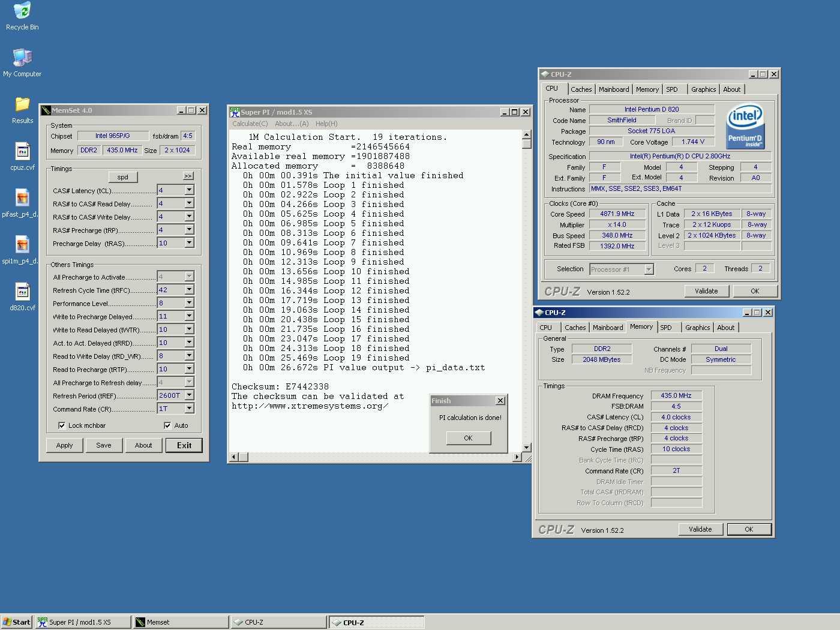This screenshot has height=630, width=840.
Task: Open the CAS# Latency (tCL) dropdown
Action: [189, 190]
